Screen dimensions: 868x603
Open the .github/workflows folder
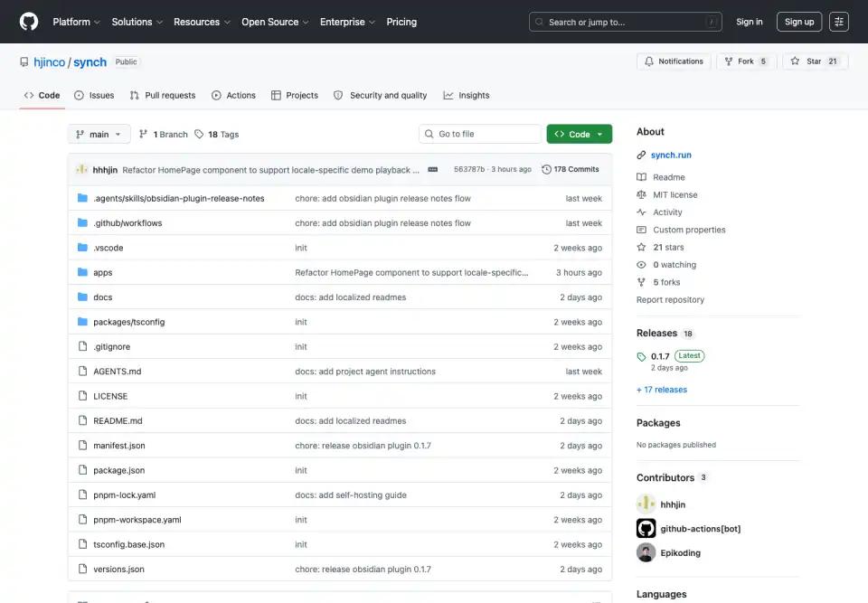(x=127, y=222)
